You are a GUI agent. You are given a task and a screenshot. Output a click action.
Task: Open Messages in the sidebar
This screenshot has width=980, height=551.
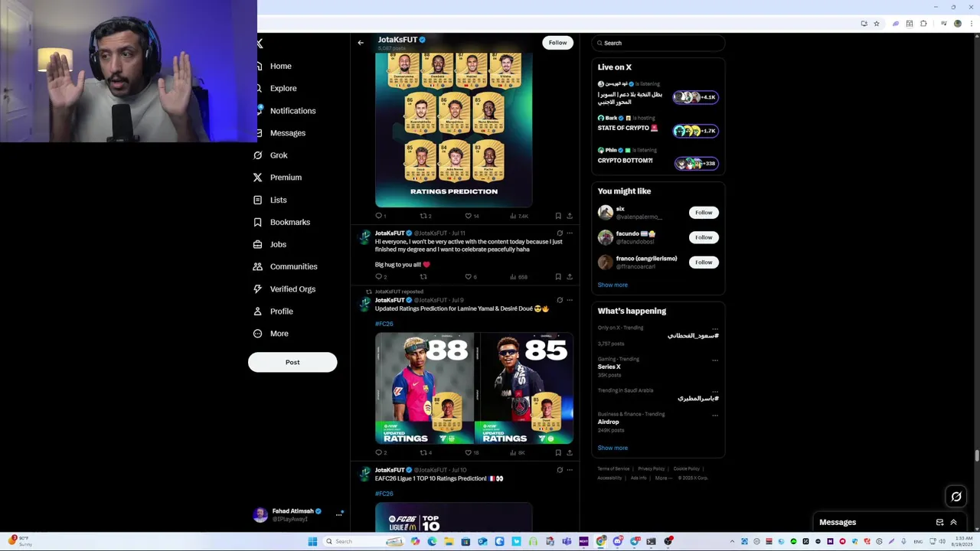pos(287,133)
